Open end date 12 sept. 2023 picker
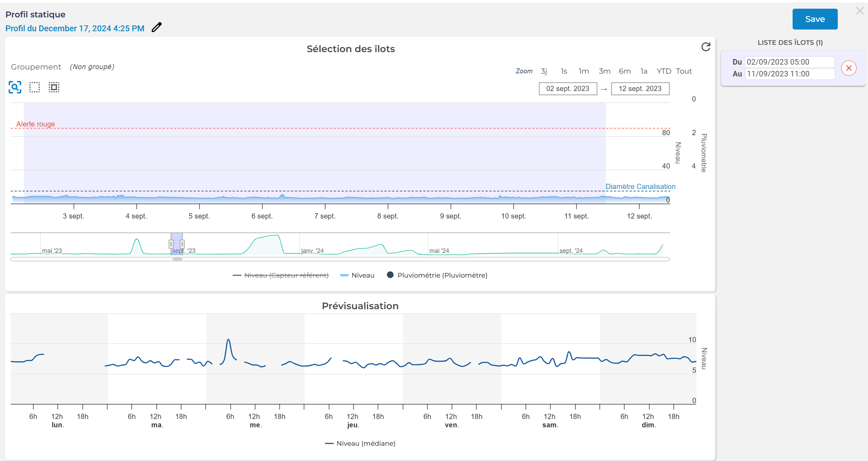The height and width of the screenshot is (461, 868). tap(640, 89)
